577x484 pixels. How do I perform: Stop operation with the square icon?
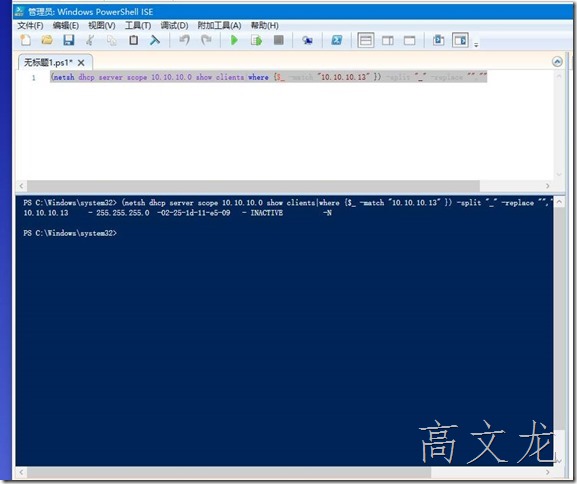[x=279, y=40]
